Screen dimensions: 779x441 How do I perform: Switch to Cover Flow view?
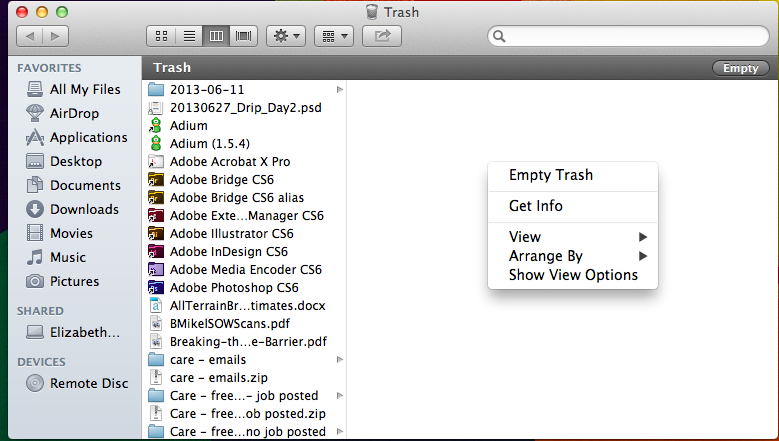[243, 36]
